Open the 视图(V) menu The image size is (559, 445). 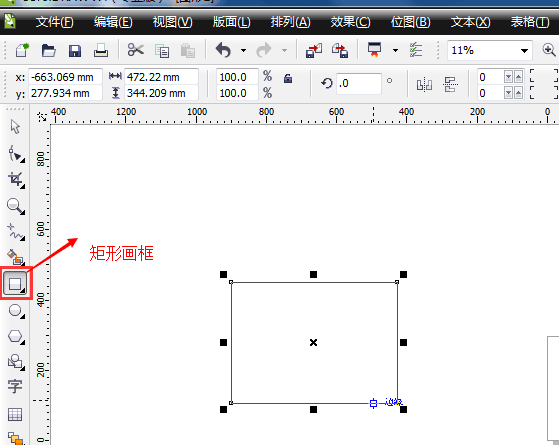point(173,22)
